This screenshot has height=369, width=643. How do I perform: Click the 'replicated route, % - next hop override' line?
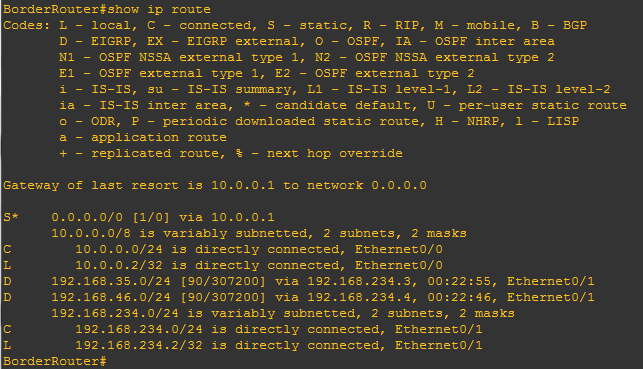(231, 153)
